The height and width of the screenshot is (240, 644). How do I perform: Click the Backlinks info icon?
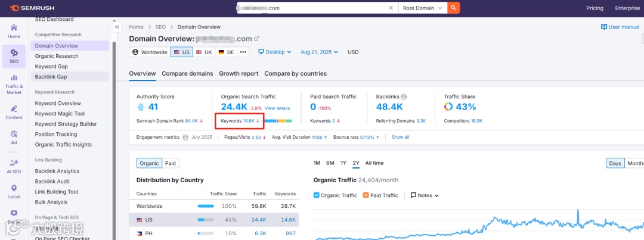tap(404, 97)
